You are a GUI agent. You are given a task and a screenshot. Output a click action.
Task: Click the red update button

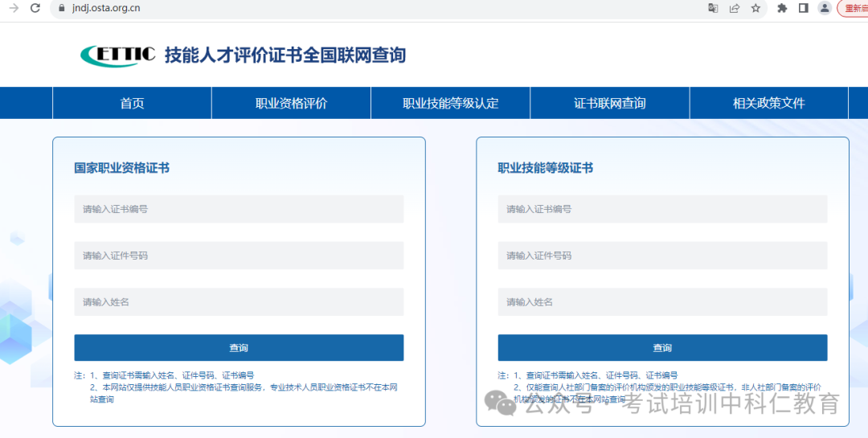tap(853, 8)
